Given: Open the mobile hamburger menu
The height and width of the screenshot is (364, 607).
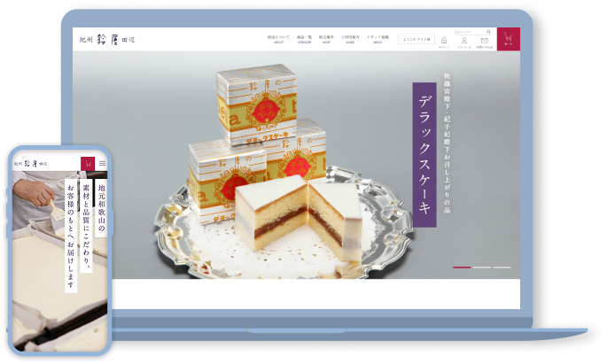Looking at the screenshot, I should [102, 164].
